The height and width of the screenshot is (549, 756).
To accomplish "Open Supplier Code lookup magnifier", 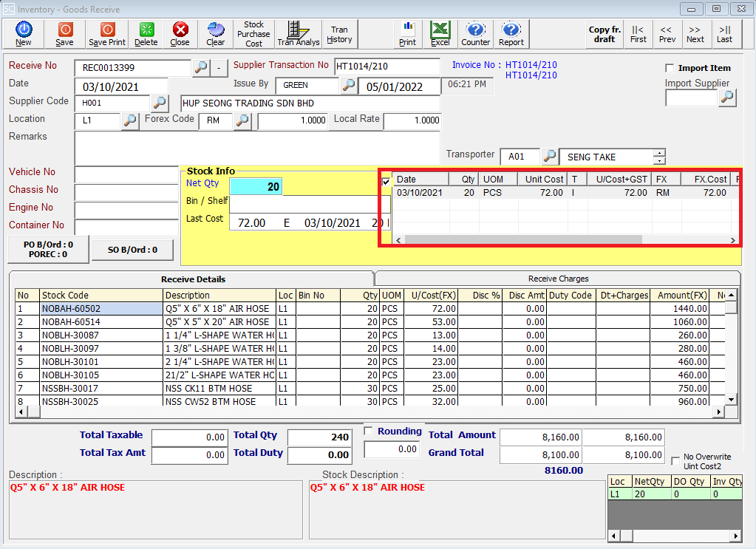I will coord(159,103).
